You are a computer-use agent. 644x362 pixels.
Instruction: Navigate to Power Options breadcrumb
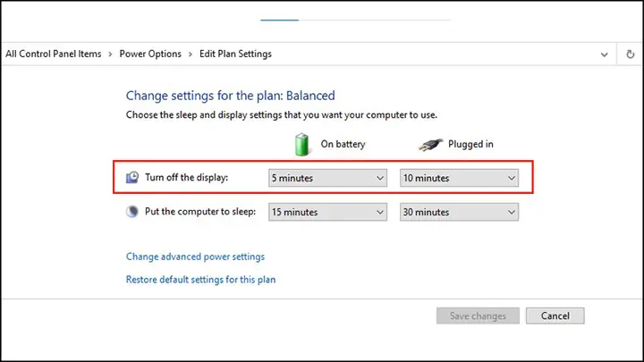pos(150,54)
